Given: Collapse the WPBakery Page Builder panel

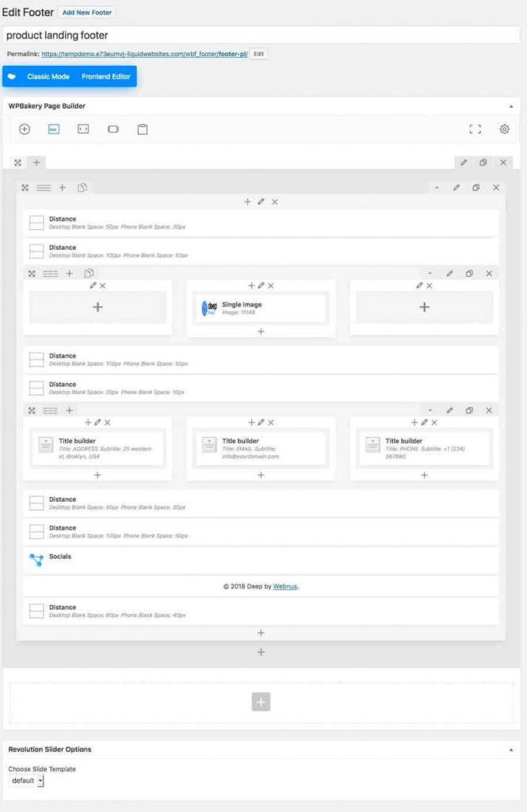Looking at the screenshot, I should (x=511, y=106).
